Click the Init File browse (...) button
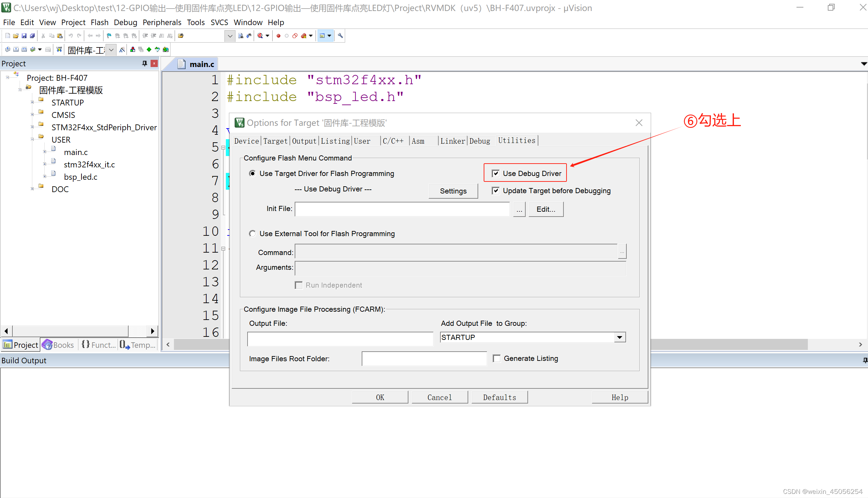This screenshot has width=868, height=498. tap(519, 209)
